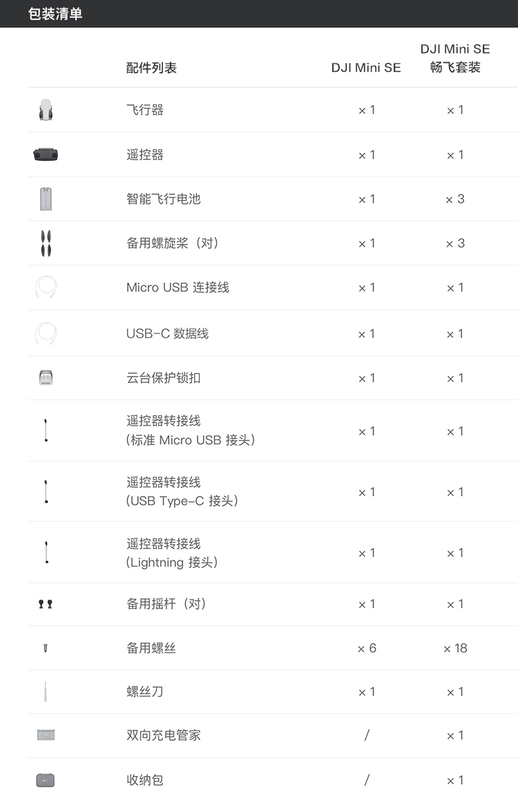Click the drone aircraft icon
Viewport: 518px width, 812px height.
(x=46, y=110)
